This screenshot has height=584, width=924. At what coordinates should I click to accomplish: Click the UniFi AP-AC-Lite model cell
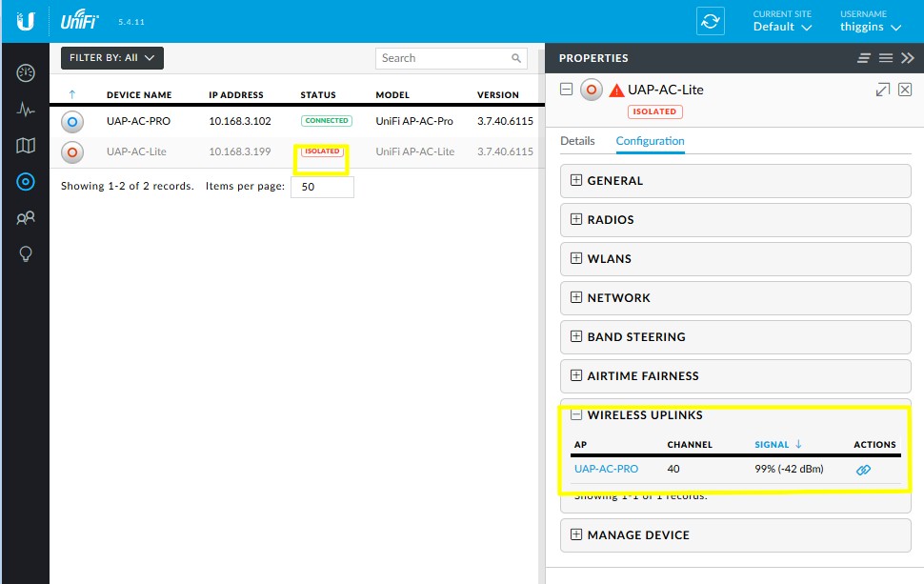415,152
